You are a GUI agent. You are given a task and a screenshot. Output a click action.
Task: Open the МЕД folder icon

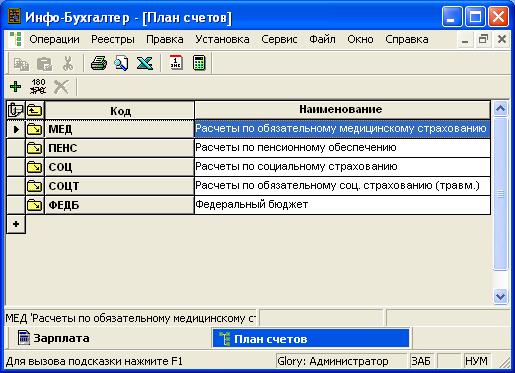tap(35, 129)
